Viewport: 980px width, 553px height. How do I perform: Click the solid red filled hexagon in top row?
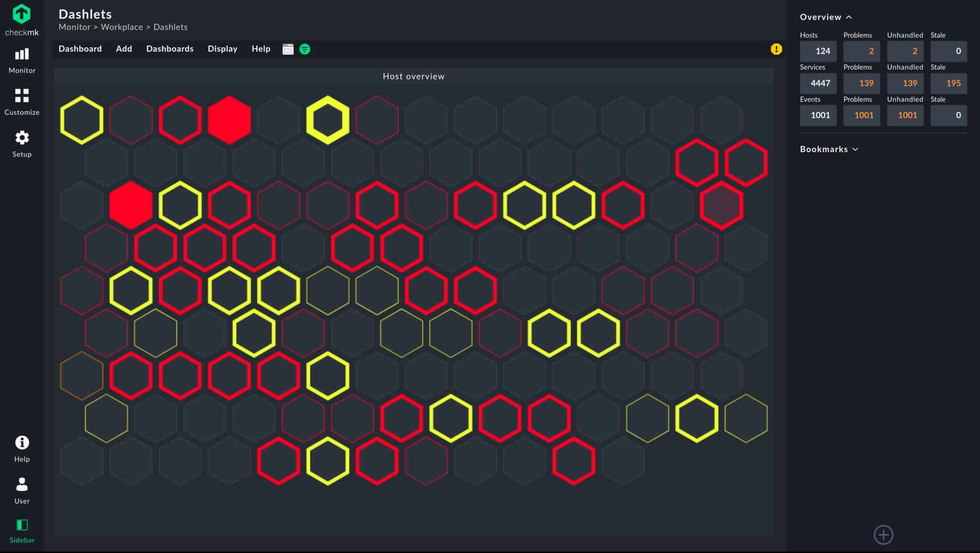click(x=230, y=120)
